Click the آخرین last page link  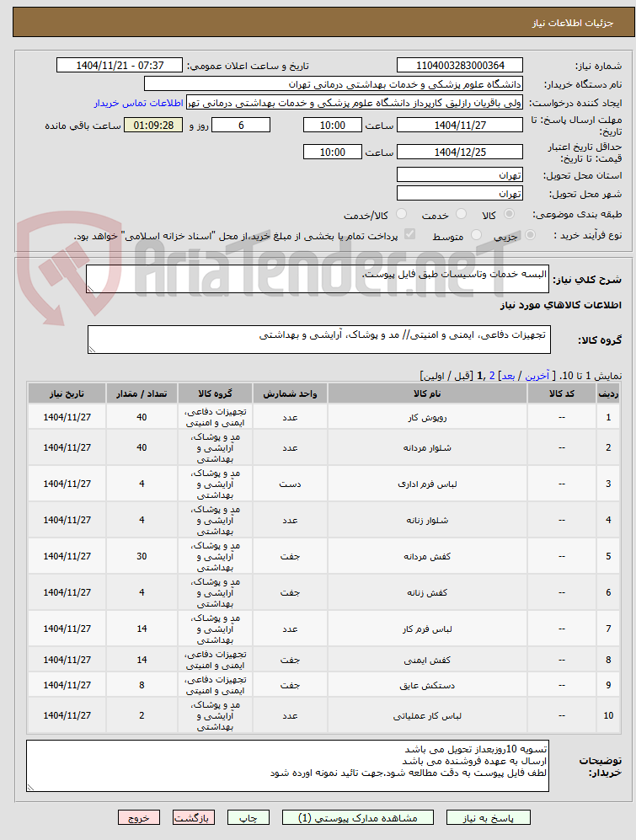coord(537,376)
